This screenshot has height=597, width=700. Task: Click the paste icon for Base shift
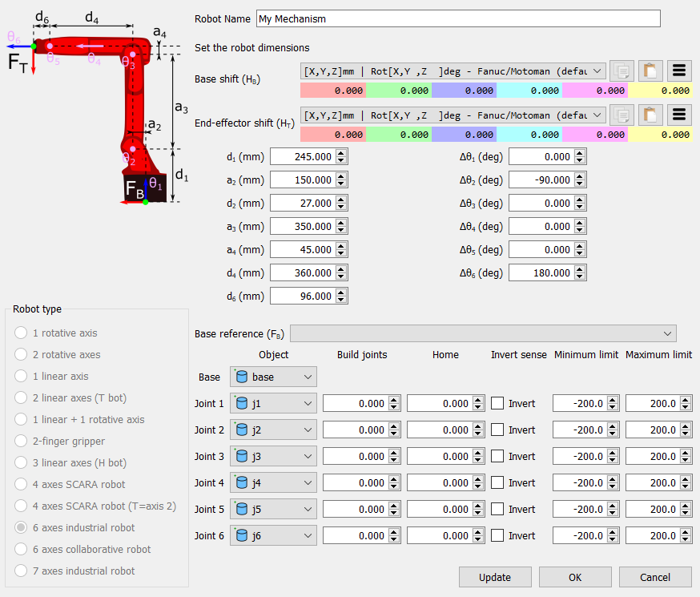(650, 71)
